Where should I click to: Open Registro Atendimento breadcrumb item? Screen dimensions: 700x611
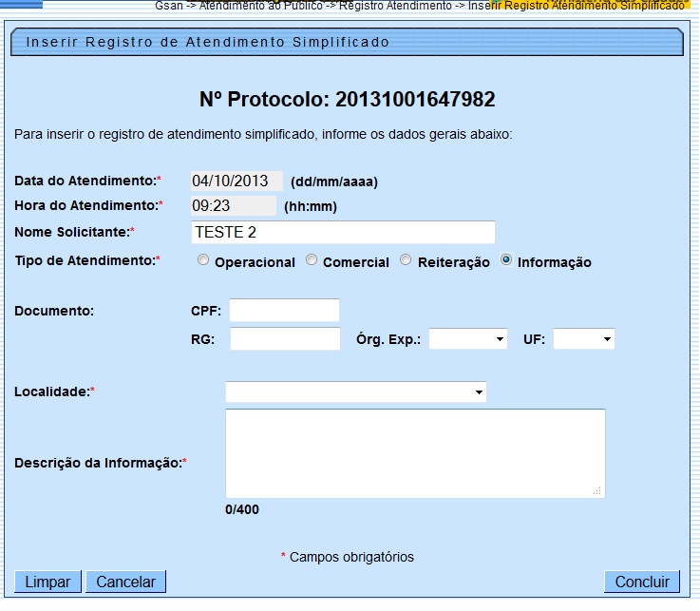point(395,6)
